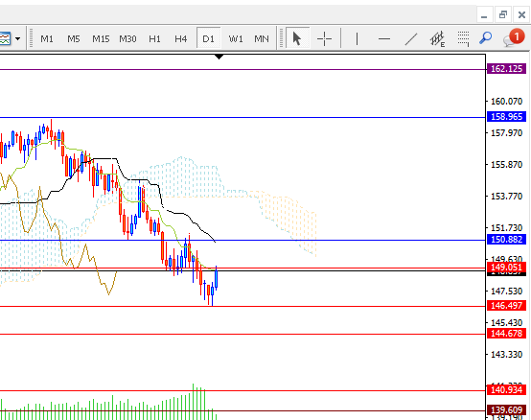
Task: Select the M1 timeframe
Action: (x=47, y=38)
